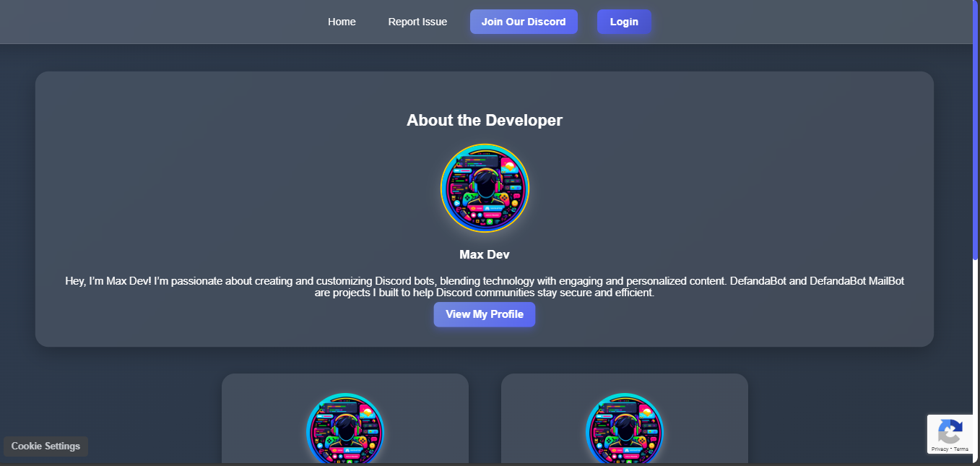The width and height of the screenshot is (980, 466).
Task: Open the reCAPTCHA Privacy link
Action: point(940,449)
